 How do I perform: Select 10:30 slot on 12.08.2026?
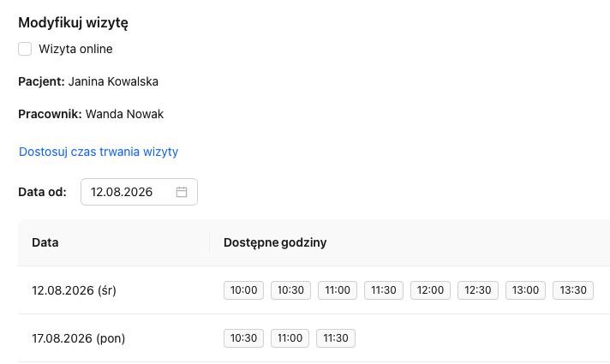[x=290, y=290]
